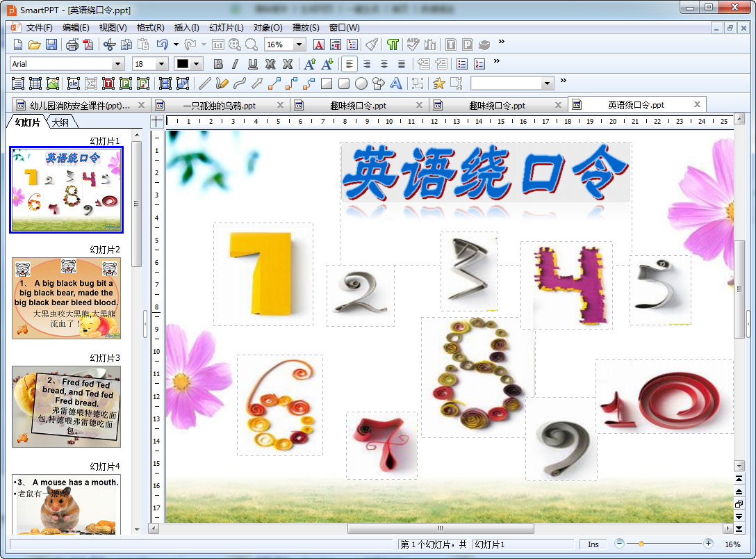This screenshot has height=559, width=756.
Task: Copy selection icon
Action: (126, 45)
